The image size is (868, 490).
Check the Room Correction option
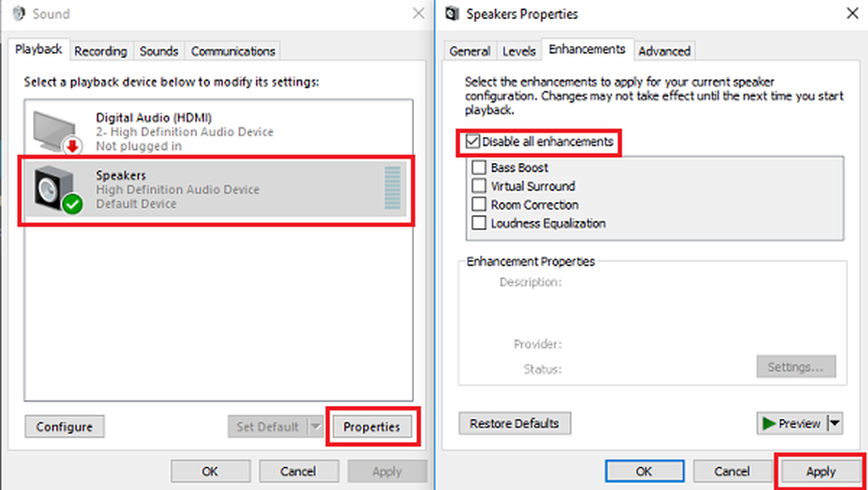479,205
